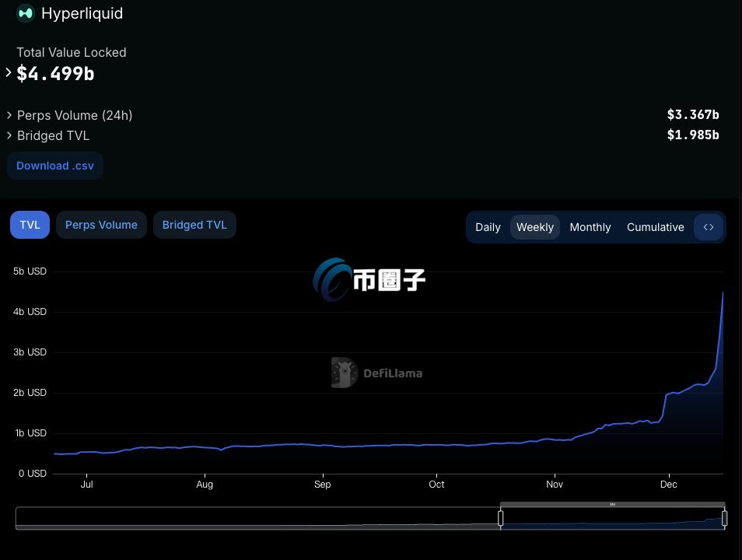The width and height of the screenshot is (742, 560).
Task: Click the Aug x-axis label
Action: pyautogui.click(x=205, y=485)
